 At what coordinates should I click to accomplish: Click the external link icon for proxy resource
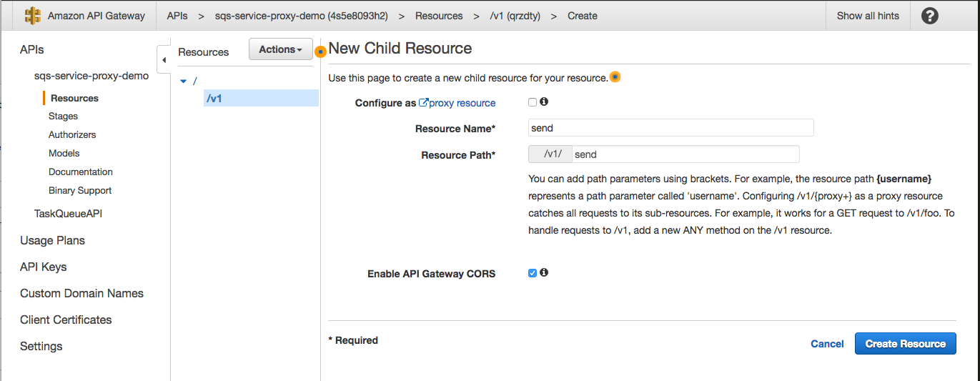click(423, 103)
